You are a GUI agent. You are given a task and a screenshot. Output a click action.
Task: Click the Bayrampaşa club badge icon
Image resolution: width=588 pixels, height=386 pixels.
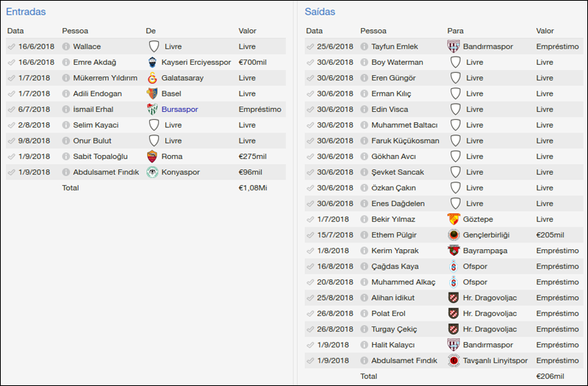click(453, 251)
